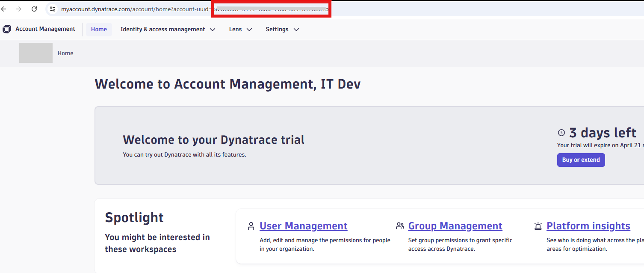644x273 pixels.
Task: Expand the Lens menu chevron
Action: coord(249,30)
